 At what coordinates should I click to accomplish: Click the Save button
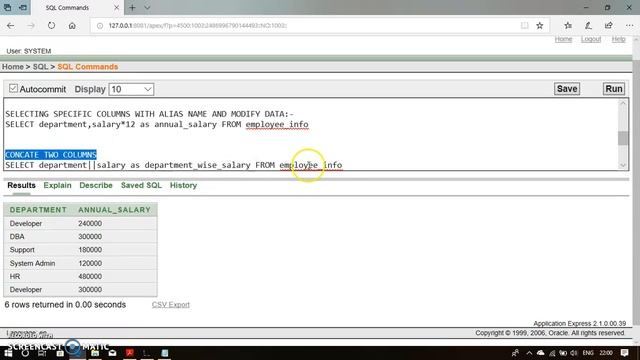coord(567,89)
